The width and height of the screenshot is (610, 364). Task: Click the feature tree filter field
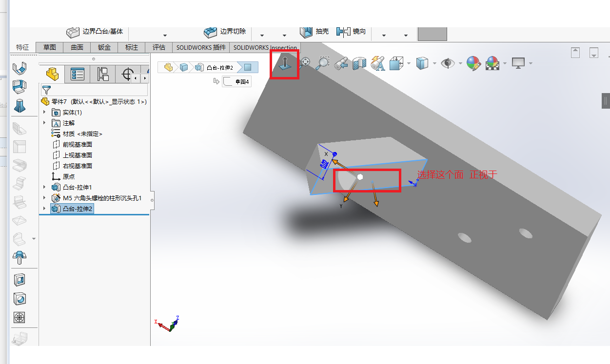coord(95,90)
